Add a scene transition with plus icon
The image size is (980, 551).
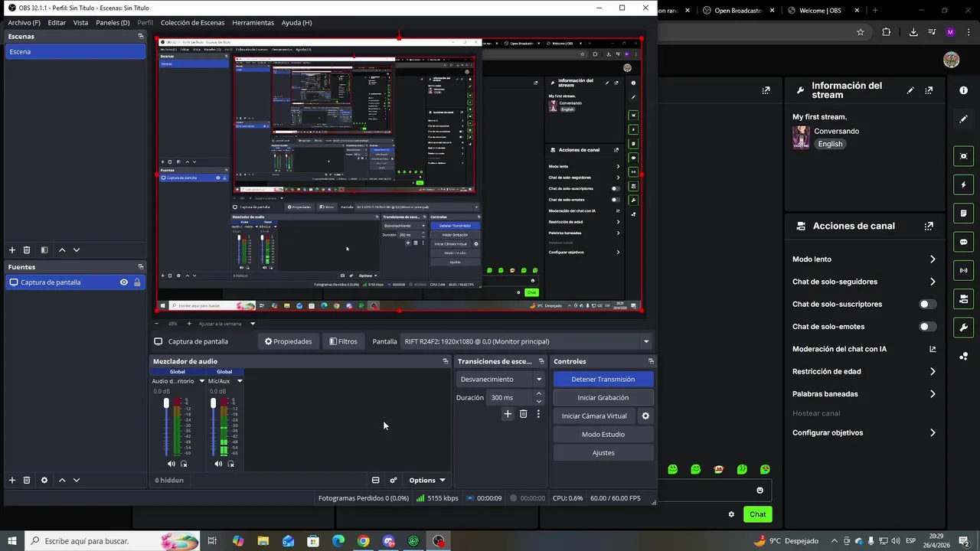point(507,414)
